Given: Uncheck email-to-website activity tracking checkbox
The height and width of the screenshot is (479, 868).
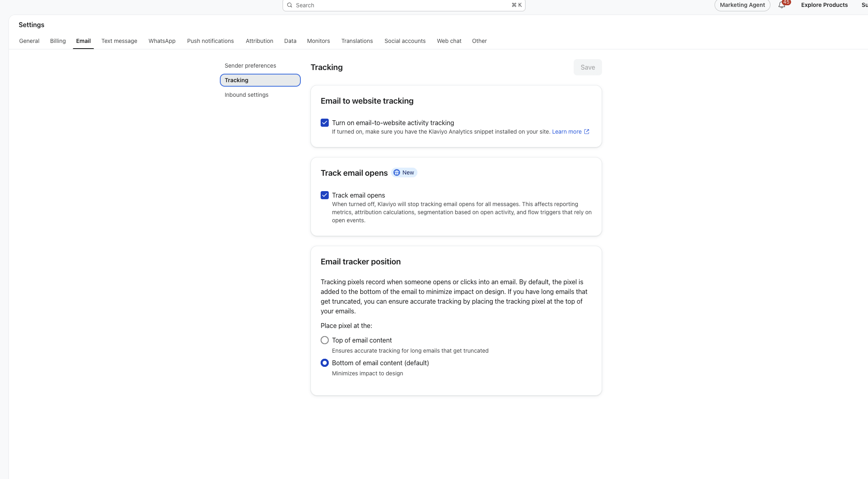Looking at the screenshot, I should pos(325,123).
